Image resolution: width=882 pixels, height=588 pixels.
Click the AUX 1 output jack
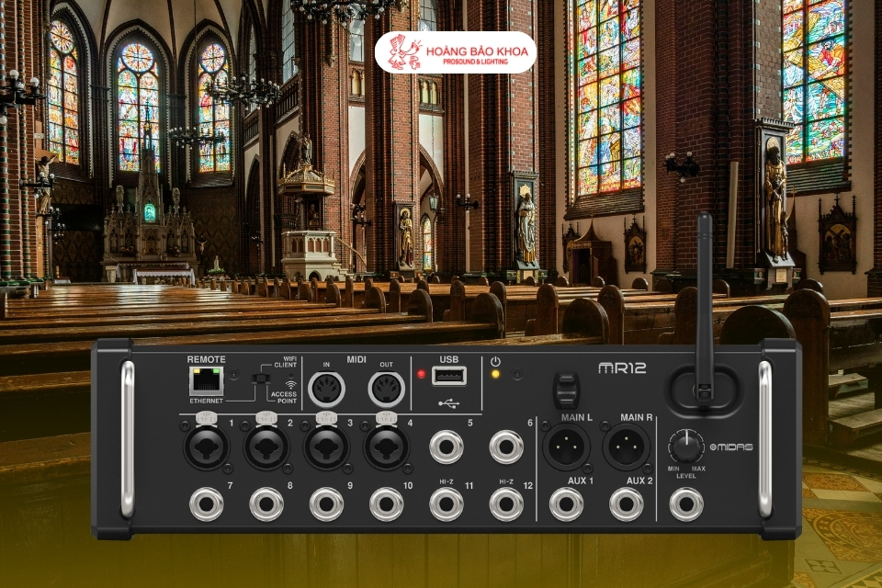coord(567,504)
